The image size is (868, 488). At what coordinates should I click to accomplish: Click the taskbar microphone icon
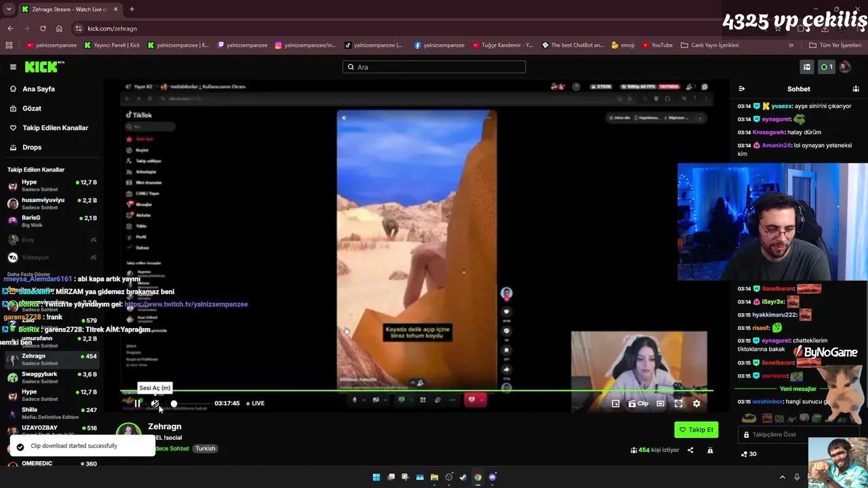[x=797, y=477]
